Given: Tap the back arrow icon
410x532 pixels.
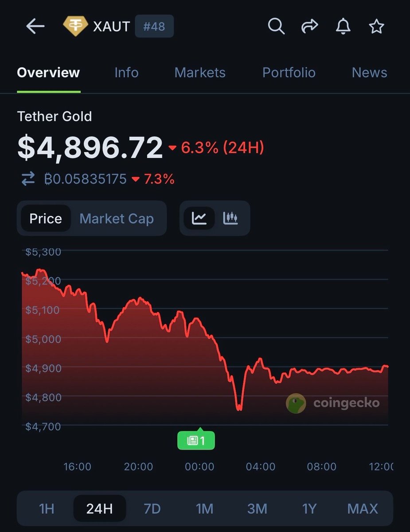Looking at the screenshot, I should click(x=35, y=27).
